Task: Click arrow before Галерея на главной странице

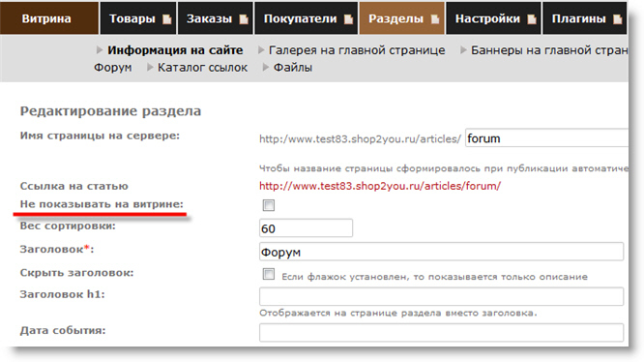Action: (261, 50)
